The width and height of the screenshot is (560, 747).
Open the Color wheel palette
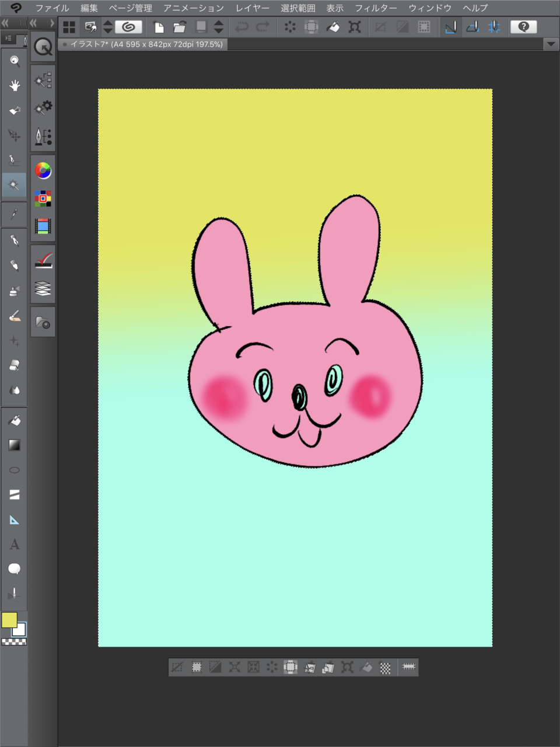[x=43, y=170]
